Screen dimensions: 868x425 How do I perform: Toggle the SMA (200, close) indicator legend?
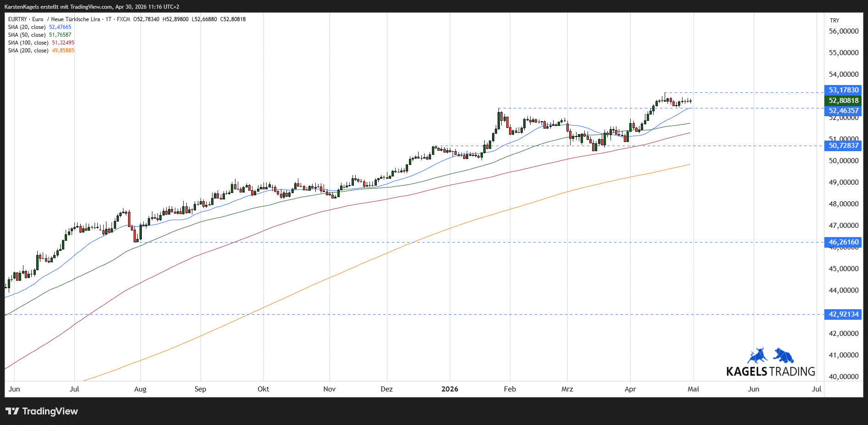[28, 51]
